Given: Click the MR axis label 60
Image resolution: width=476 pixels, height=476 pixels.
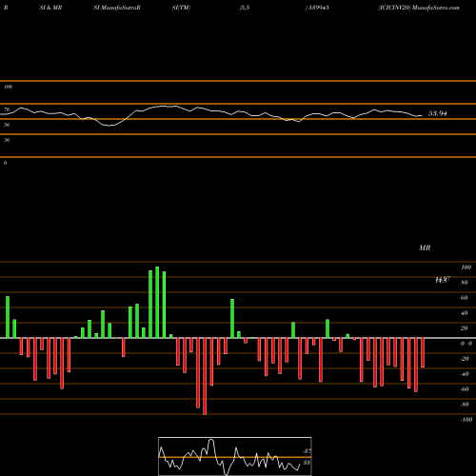Looking at the screenshot, I should (x=464, y=298).
